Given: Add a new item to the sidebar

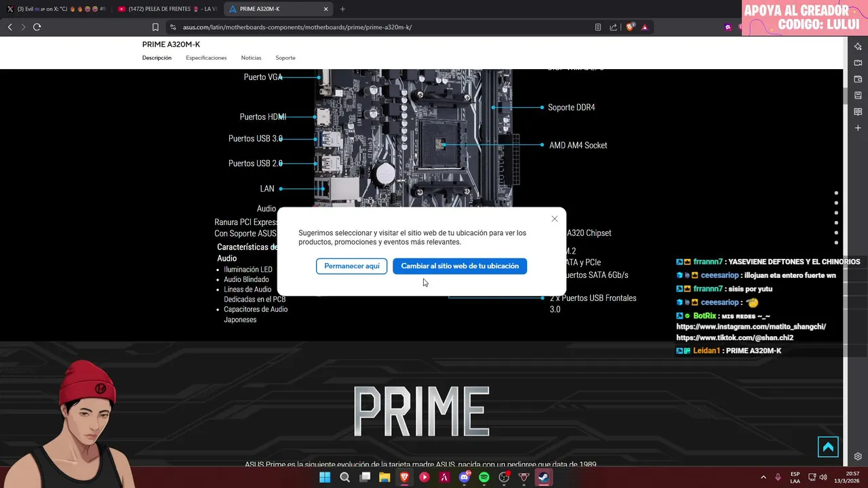Looking at the screenshot, I should click(858, 128).
